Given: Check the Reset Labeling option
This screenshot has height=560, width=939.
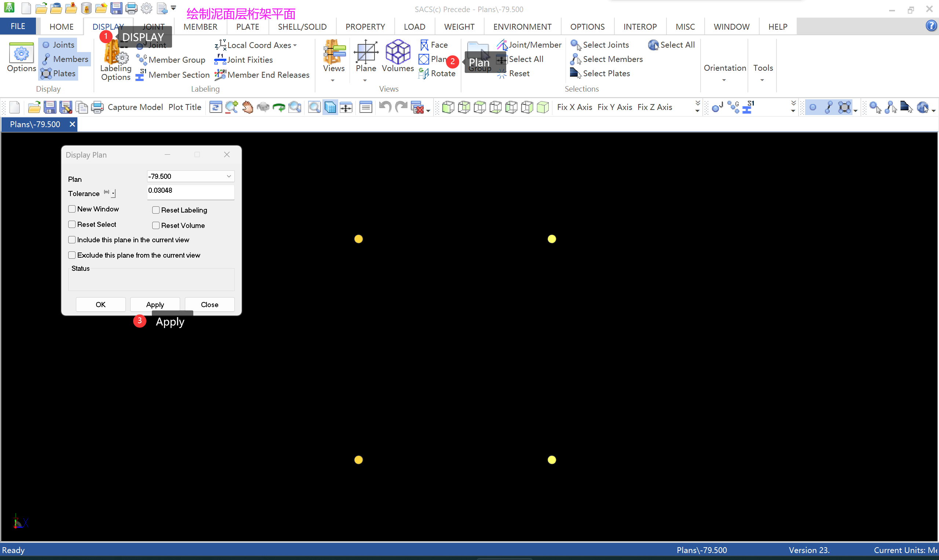Looking at the screenshot, I should tap(156, 210).
